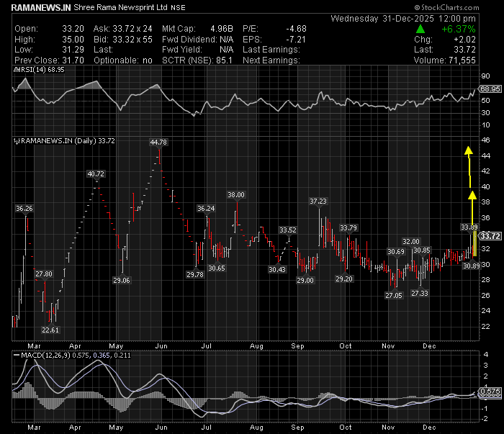Click the P/E value -4.68
The image size is (504, 434).
click(296, 29)
